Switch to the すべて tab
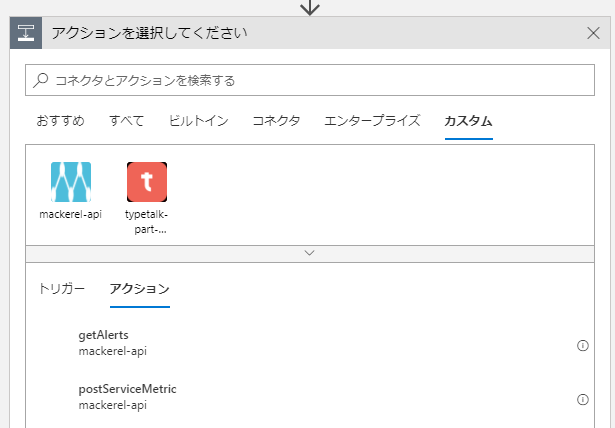The width and height of the screenshot is (615, 428). tap(126, 120)
